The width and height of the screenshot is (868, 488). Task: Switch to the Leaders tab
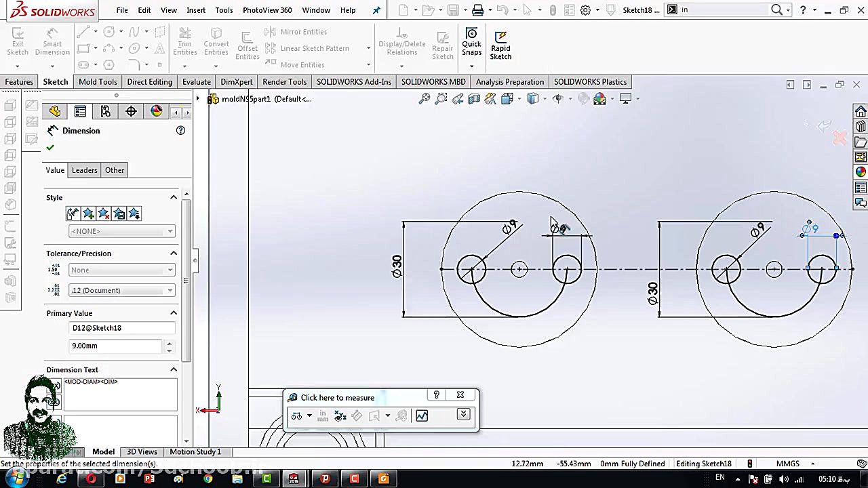click(x=85, y=170)
